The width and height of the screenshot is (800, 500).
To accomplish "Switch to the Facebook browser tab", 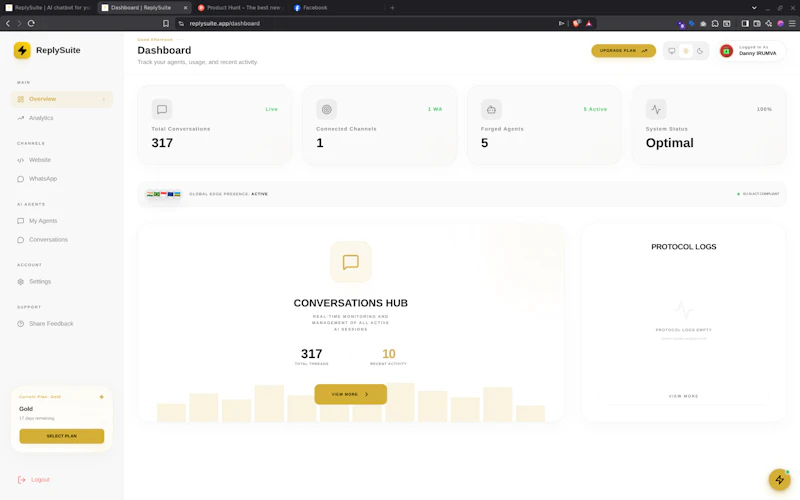I will 335,8.
